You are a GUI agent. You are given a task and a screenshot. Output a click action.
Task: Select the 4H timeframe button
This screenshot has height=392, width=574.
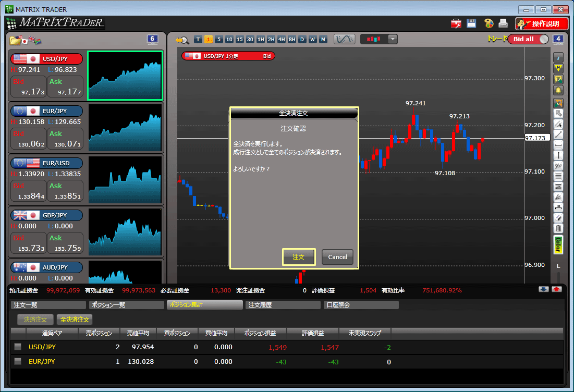click(282, 40)
